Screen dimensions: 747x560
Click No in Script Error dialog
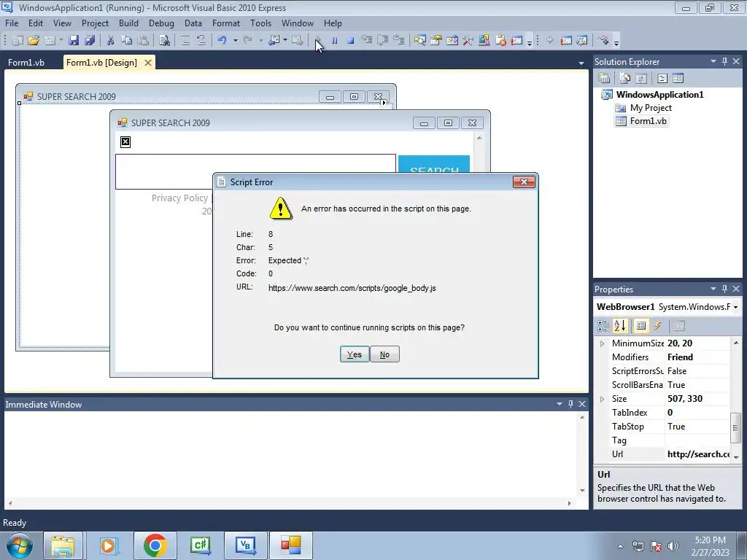(384, 354)
